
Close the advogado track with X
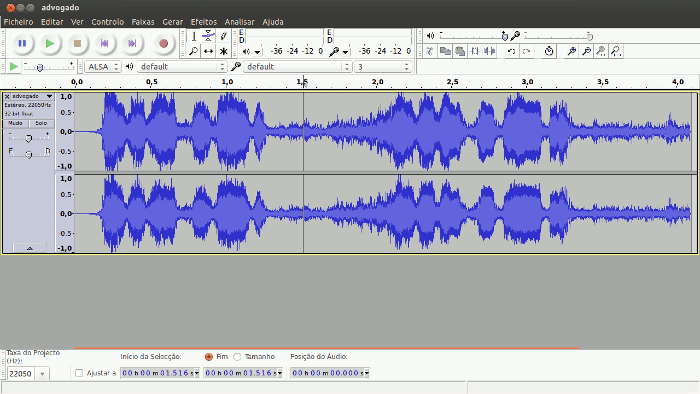(7, 96)
